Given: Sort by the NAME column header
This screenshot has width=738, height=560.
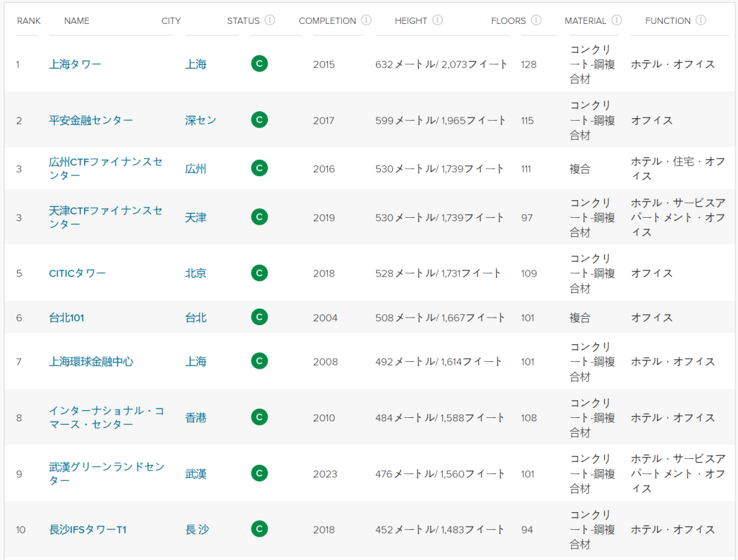Looking at the screenshot, I should 77,21.
